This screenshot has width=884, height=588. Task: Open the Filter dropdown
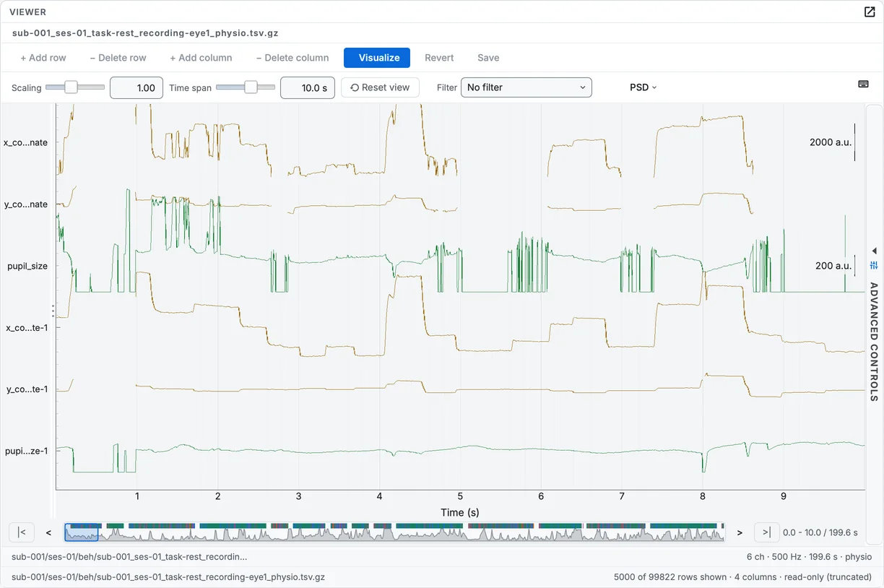coord(526,87)
